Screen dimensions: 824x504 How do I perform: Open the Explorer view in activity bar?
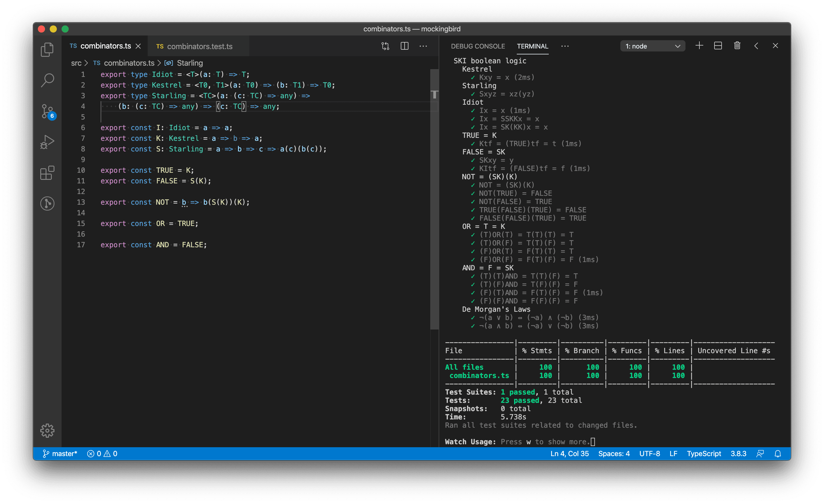pos(47,49)
